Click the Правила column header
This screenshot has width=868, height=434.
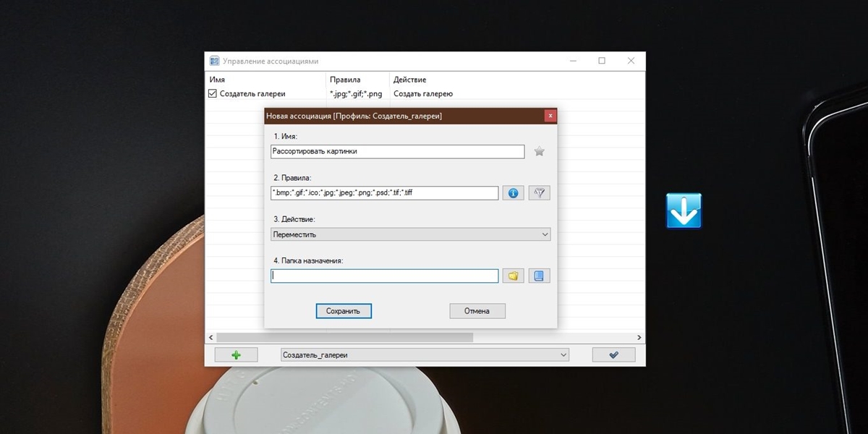pyautogui.click(x=345, y=80)
